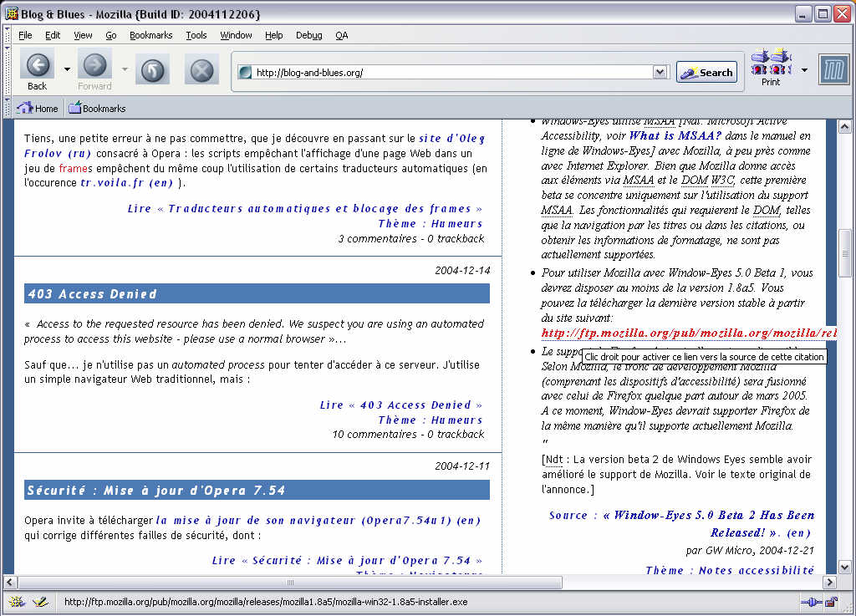Open Home from the personal toolbar
Image resolution: width=856 pixels, height=616 pixels.
tap(37, 108)
